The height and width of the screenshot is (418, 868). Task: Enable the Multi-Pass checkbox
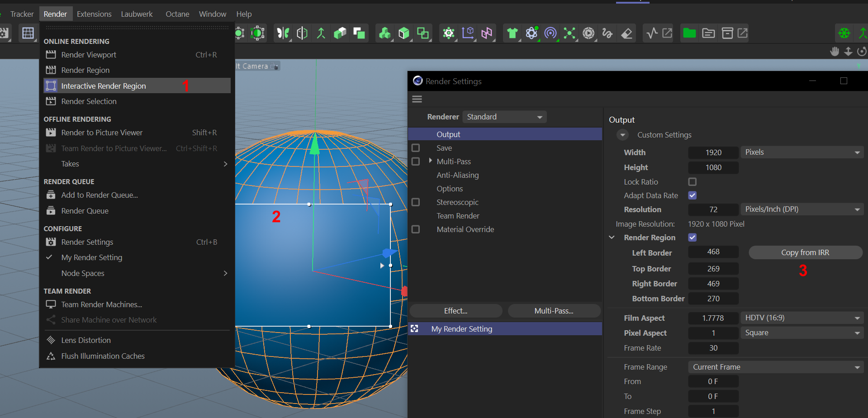coord(416,161)
